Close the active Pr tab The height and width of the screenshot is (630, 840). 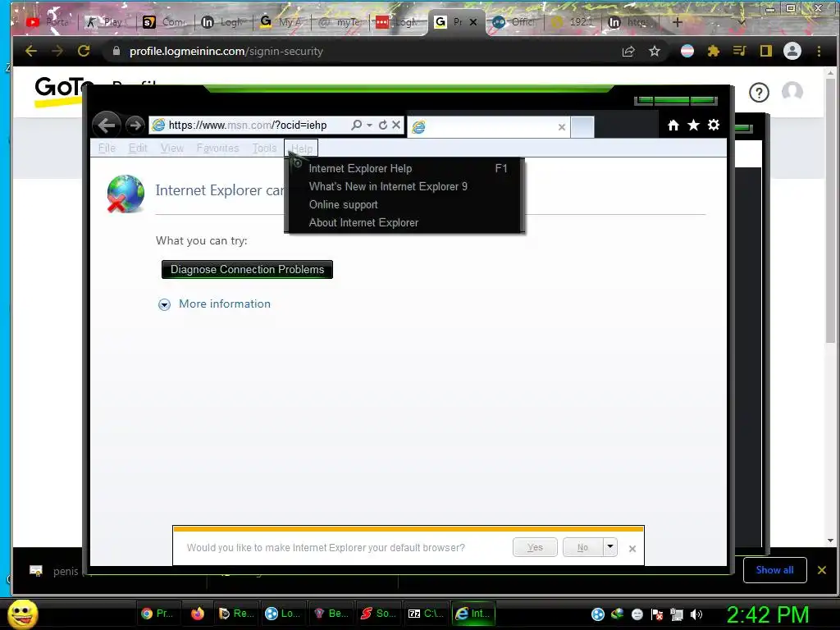click(x=473, y=22)
